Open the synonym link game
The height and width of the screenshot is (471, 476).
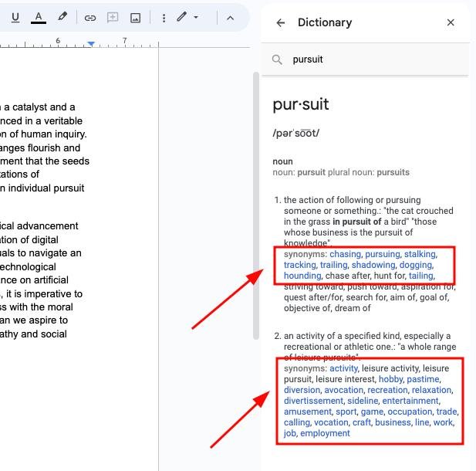(372, 412)
